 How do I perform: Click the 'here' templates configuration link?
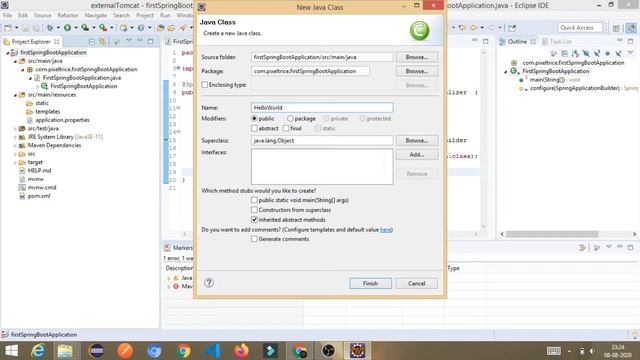coord(385,230)
